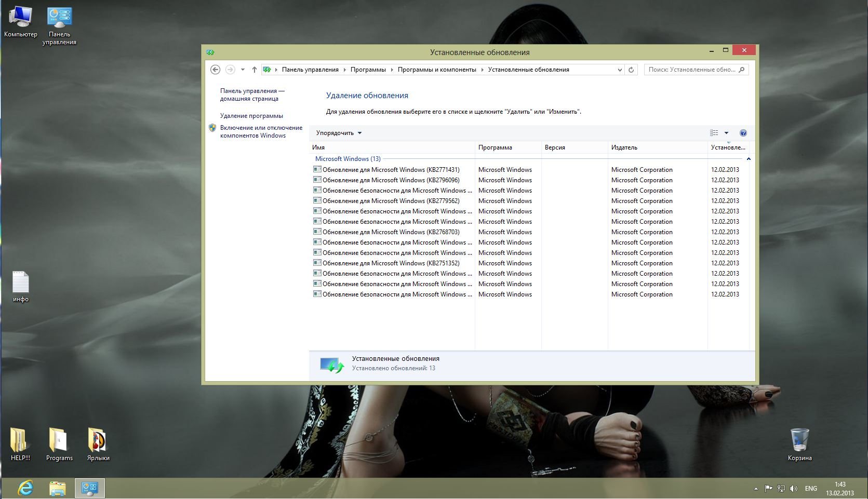Select the Панель управления desktop icon

coord(59,26)
